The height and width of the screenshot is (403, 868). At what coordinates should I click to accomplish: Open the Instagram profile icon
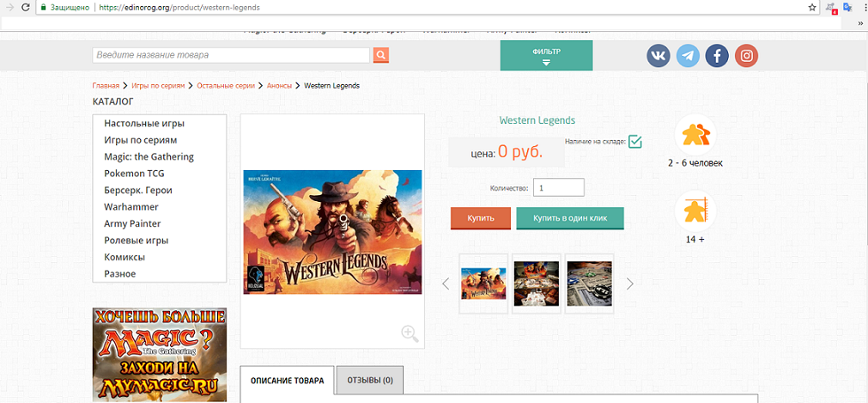click(x=746, y=56)
